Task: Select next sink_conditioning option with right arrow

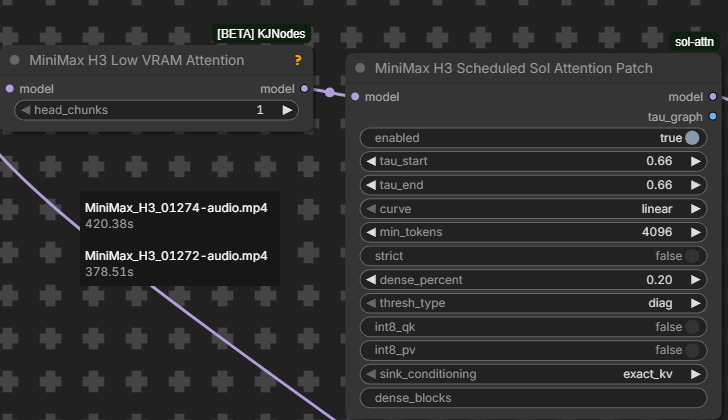Action: click(696, 374)
